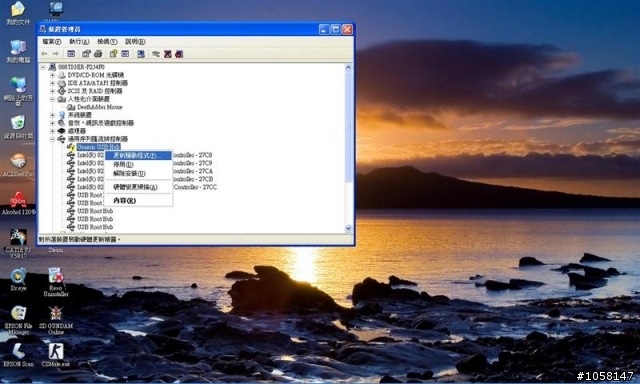This screenshot has width=640, height=384.
Task: Open the Revo Uninstaller desktop icon
Action: point(56,282)
